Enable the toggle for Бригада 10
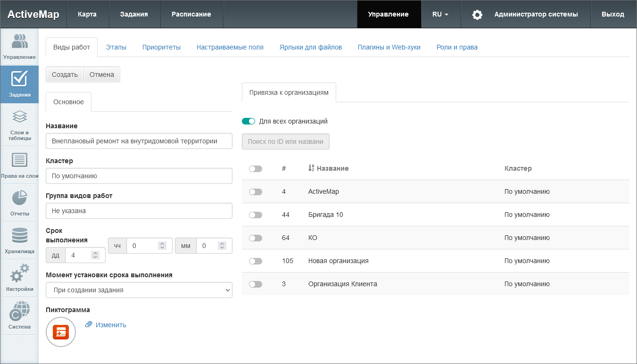Screen dimensions: 637x364 (255, 215)
